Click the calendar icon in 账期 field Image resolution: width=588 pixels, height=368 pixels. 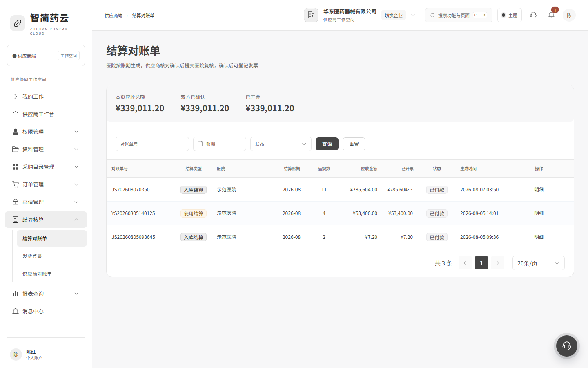click(200, 144)
